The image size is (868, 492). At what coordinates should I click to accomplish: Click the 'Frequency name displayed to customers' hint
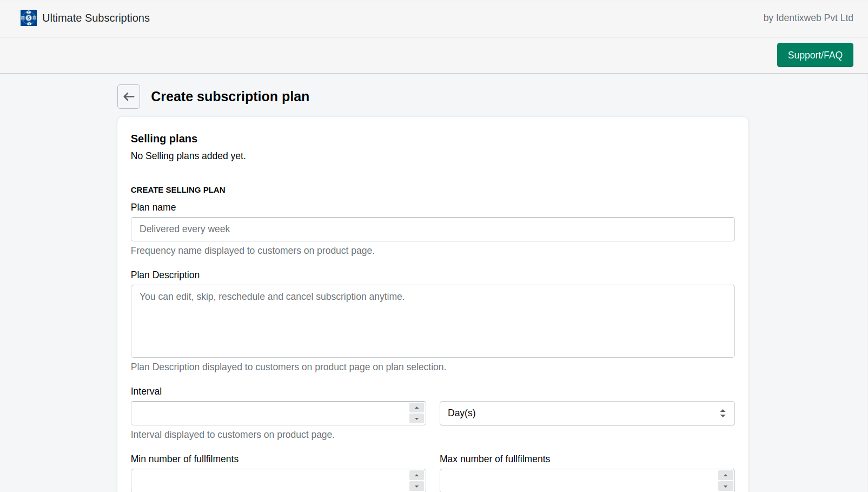253,251
